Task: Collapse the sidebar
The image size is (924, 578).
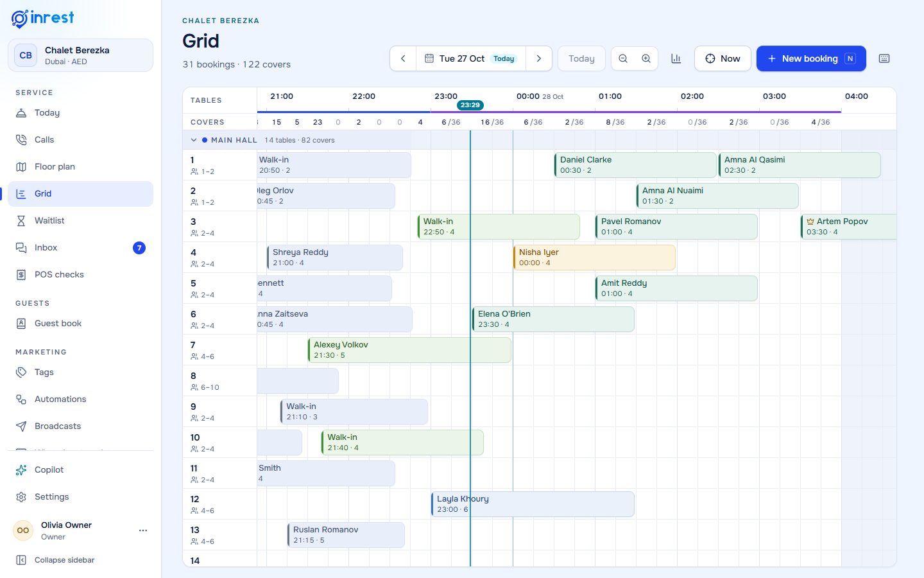Action: 81,560
